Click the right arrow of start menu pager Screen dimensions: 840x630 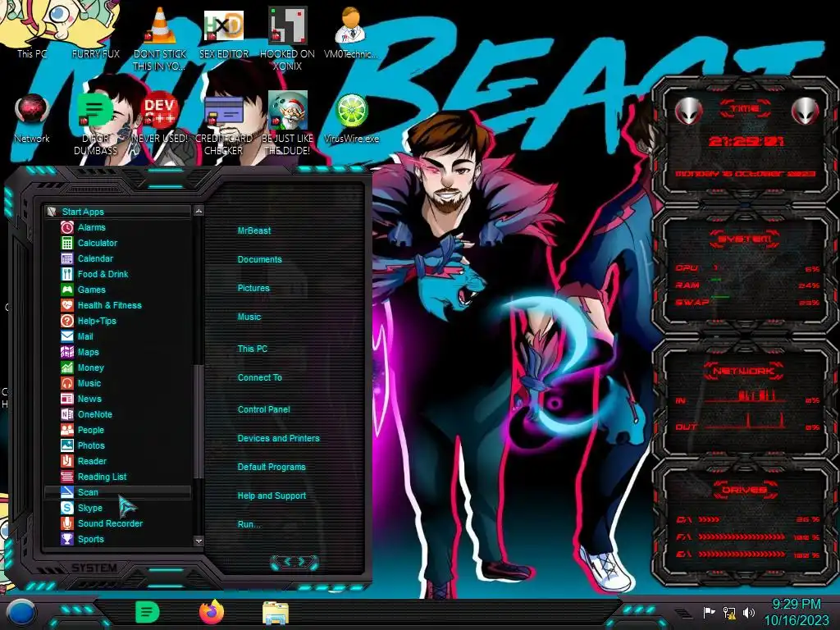click(302, 561)
